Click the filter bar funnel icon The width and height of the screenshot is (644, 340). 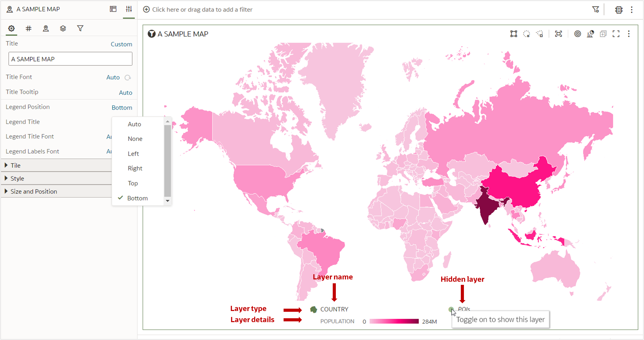[x=595, y=10]
